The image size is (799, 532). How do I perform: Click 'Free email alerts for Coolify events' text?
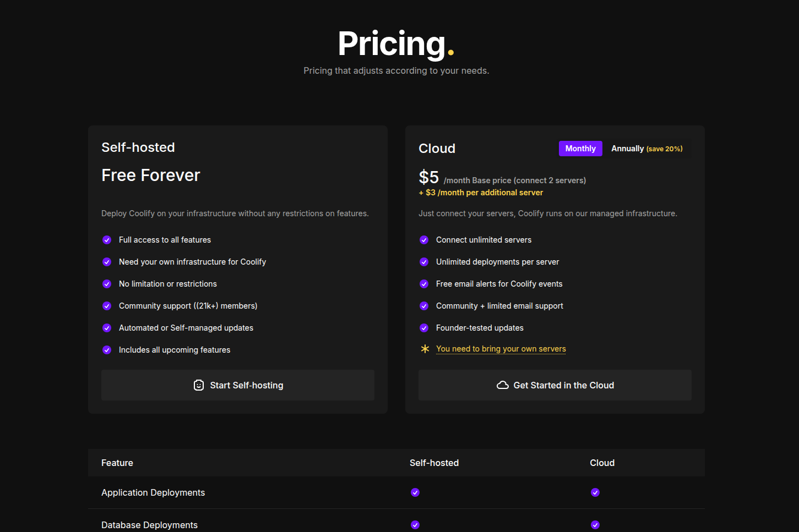coord(499,284)
